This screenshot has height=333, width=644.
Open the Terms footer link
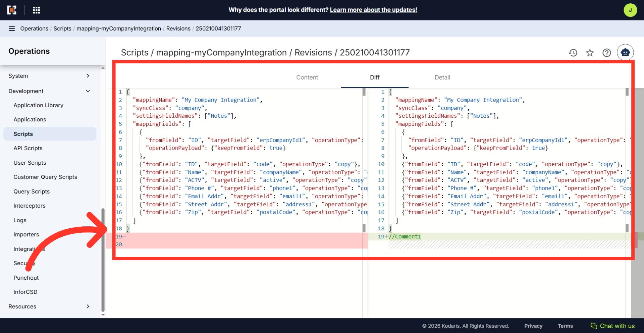tap(565, 326)
